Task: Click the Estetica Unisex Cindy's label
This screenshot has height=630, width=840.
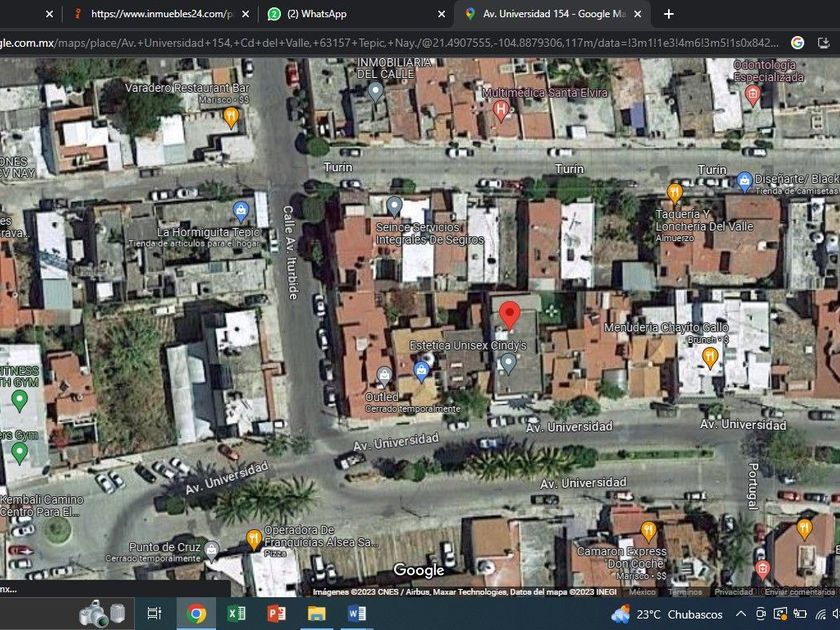Action: (468, 346)
